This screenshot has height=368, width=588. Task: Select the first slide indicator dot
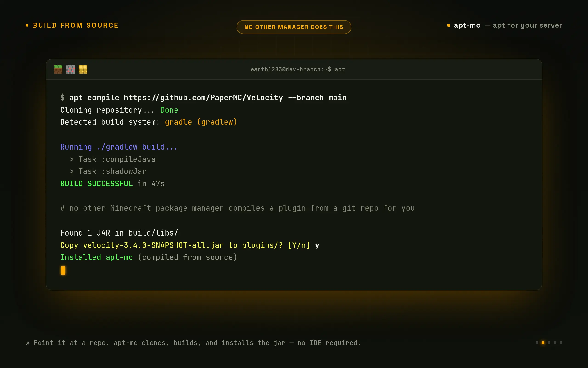(537, 343)
